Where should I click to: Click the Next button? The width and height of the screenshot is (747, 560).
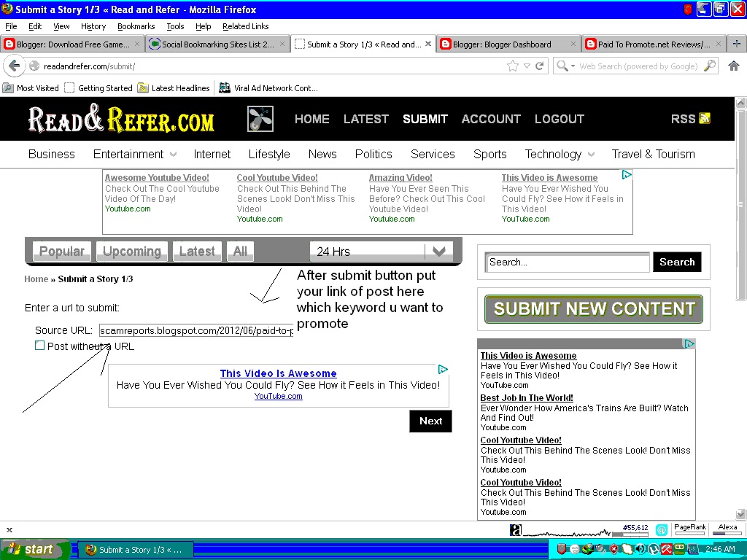click(x=430, y=421)
